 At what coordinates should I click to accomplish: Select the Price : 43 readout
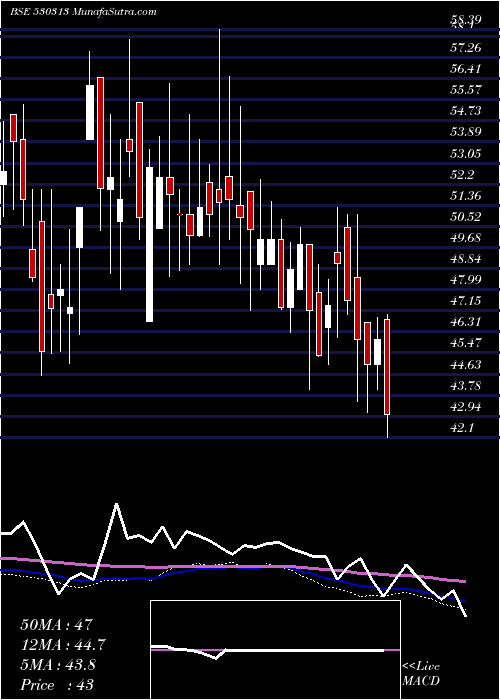57,685
